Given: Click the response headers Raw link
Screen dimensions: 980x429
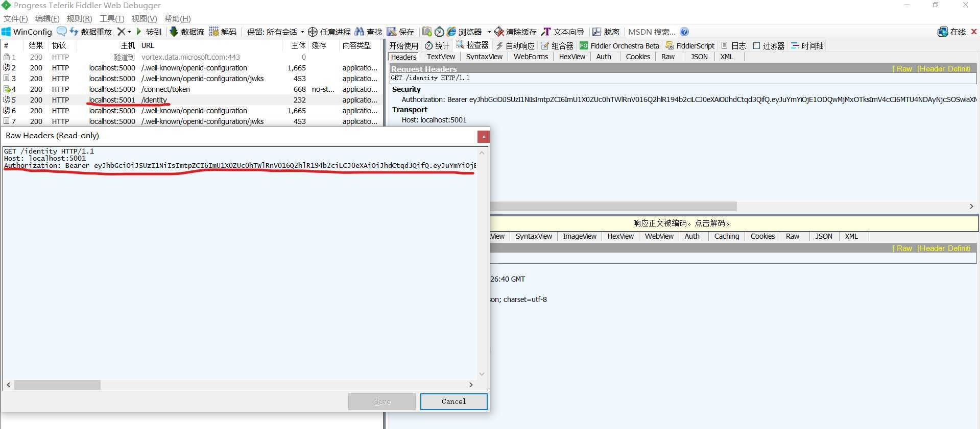Looking at the screenshot, I should 903,248.
